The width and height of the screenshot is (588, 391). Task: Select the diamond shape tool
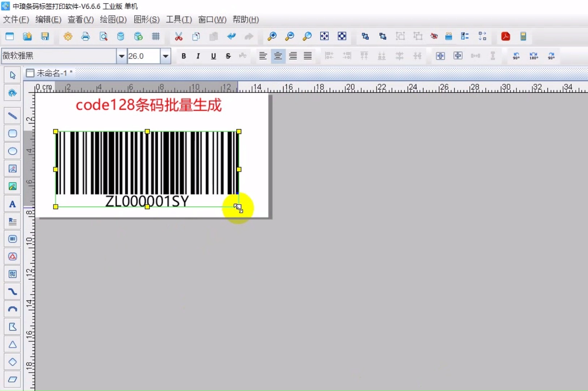[13, 362]
